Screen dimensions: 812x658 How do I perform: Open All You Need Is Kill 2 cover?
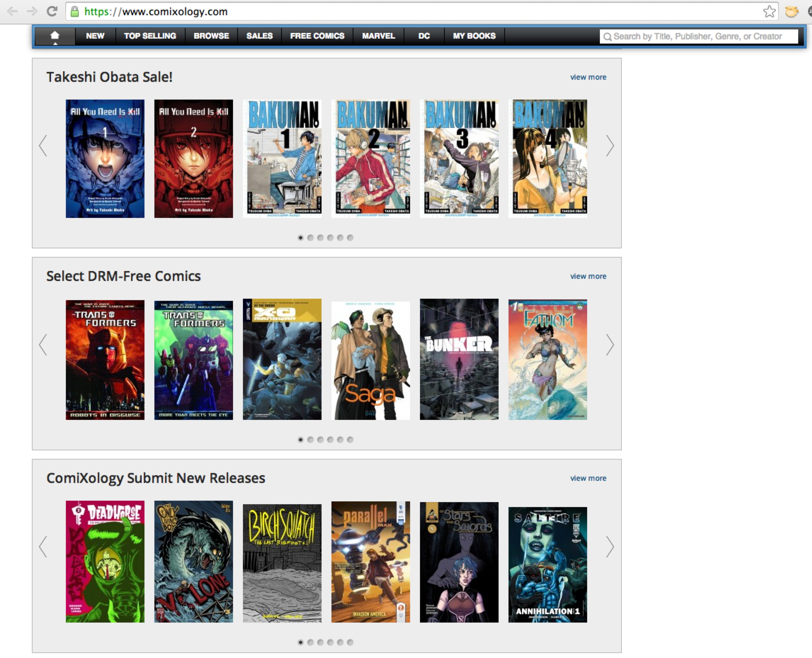coord(194,158)
